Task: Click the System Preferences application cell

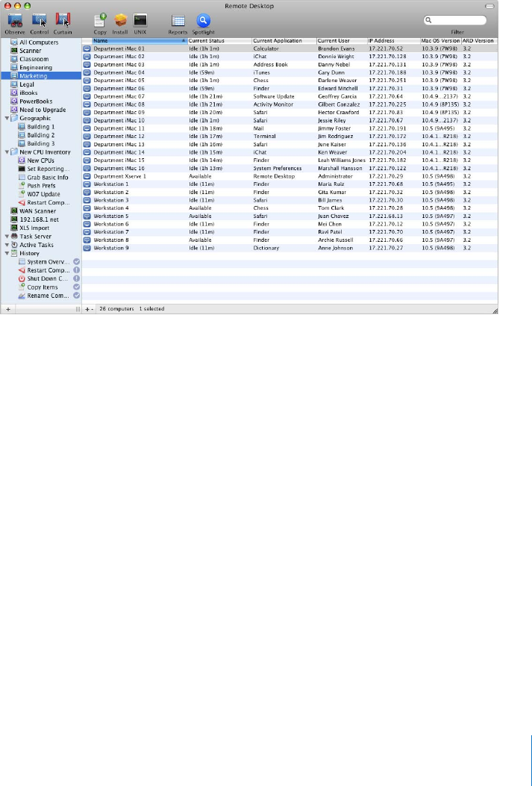Action: point(278,169)
